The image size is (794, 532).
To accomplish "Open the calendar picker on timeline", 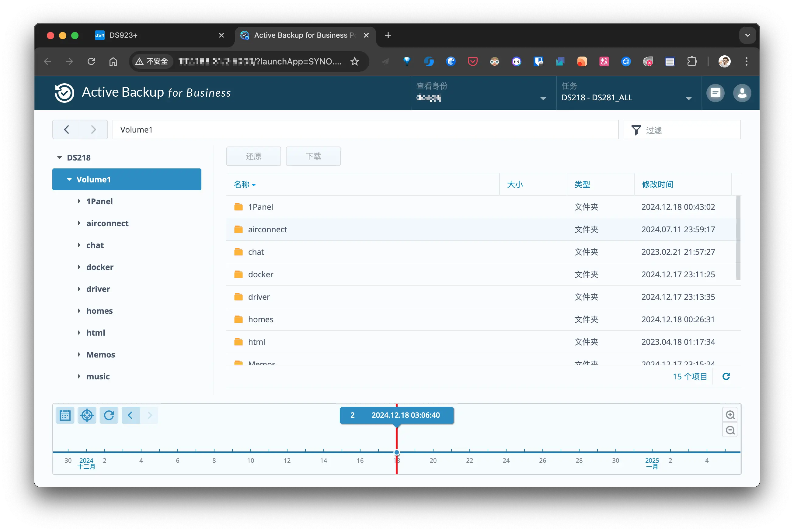I will pyautogui.click(x=65, y=415).
